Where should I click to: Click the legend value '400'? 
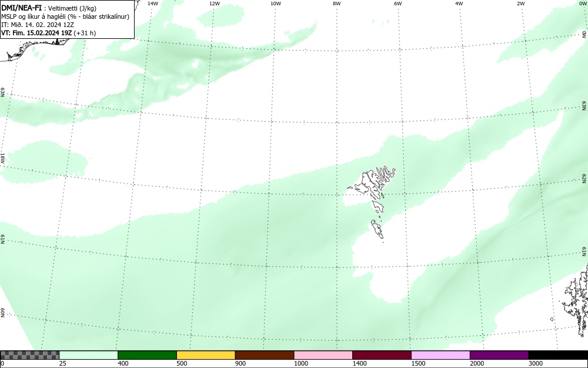point(123,363)
